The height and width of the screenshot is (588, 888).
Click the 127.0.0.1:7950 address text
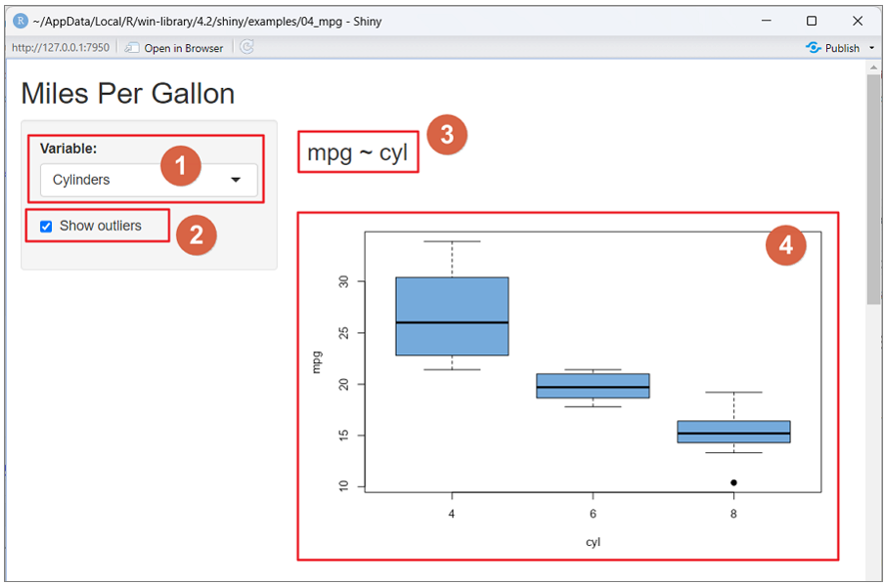pos(60,48)
